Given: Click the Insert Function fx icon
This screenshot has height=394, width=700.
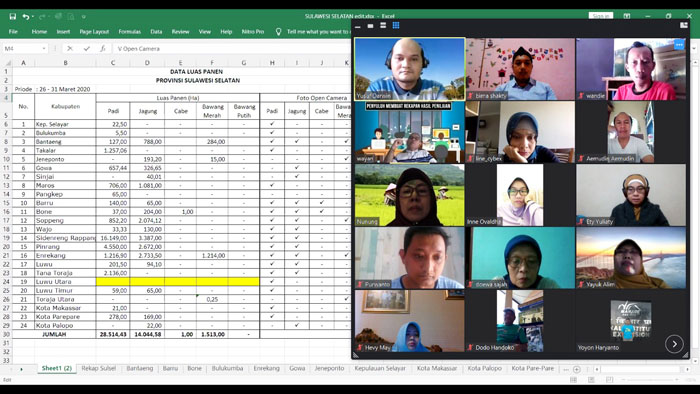Looking at the screenshot, I should pos(102,48).
